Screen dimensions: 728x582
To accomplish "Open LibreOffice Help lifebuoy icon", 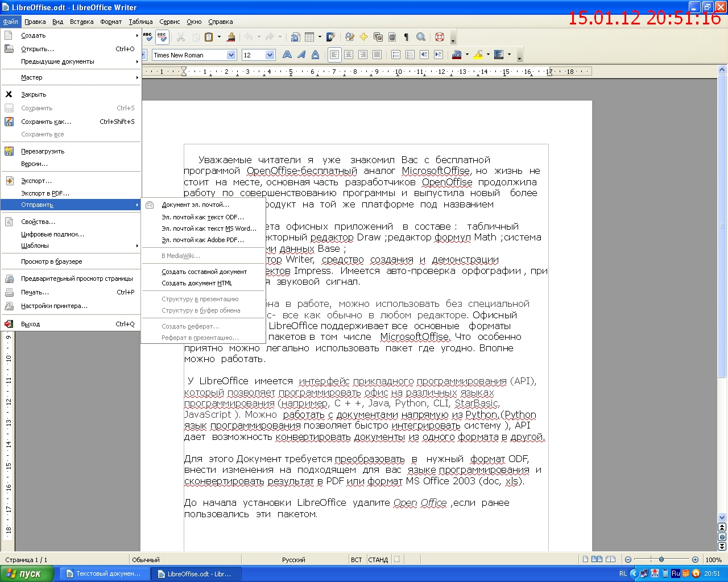I will point(439,37).
